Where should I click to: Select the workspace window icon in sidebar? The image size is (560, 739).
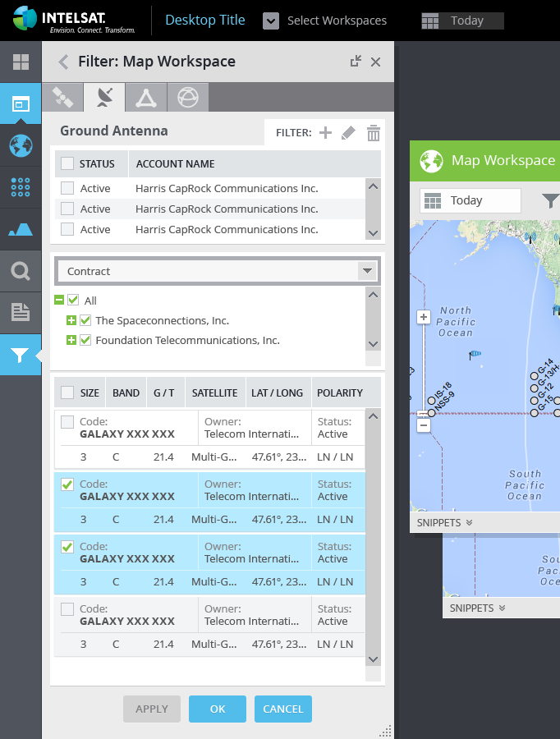click(x=21, y=103)
